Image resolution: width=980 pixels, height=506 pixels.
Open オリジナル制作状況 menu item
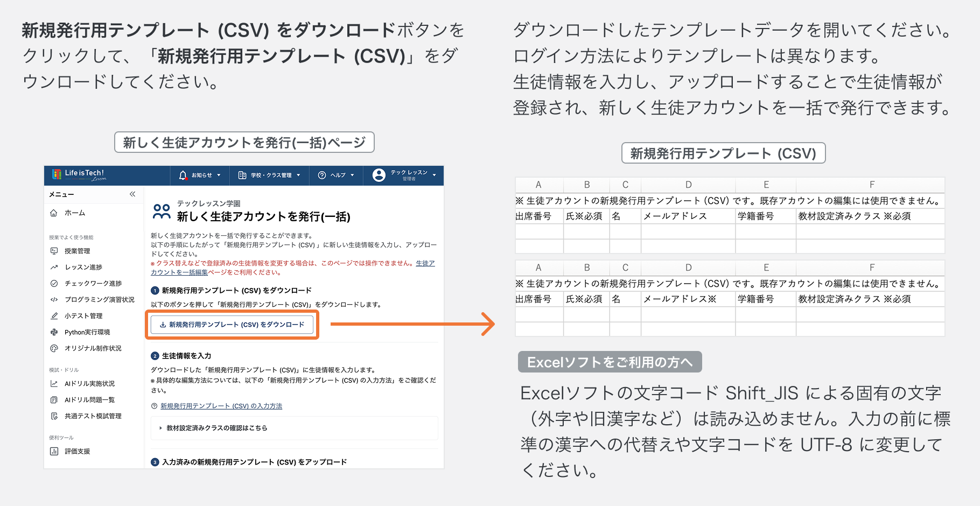[x=93, y=348]
